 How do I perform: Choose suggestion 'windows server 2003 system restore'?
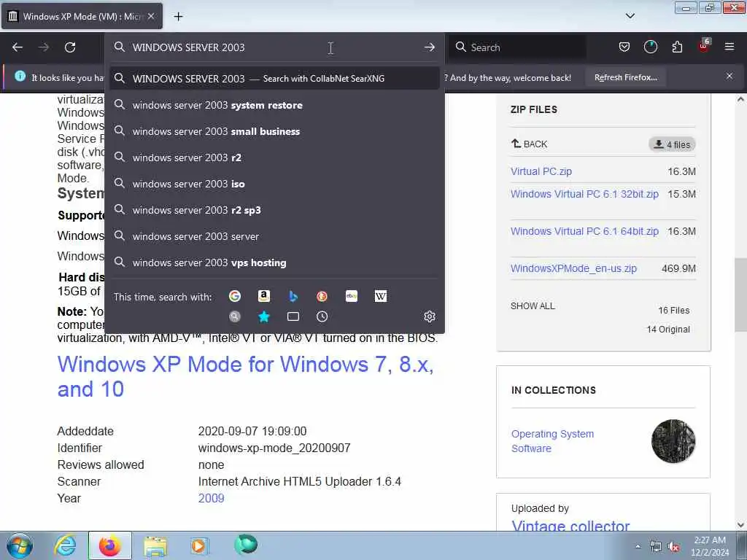[x=274, y=105]
